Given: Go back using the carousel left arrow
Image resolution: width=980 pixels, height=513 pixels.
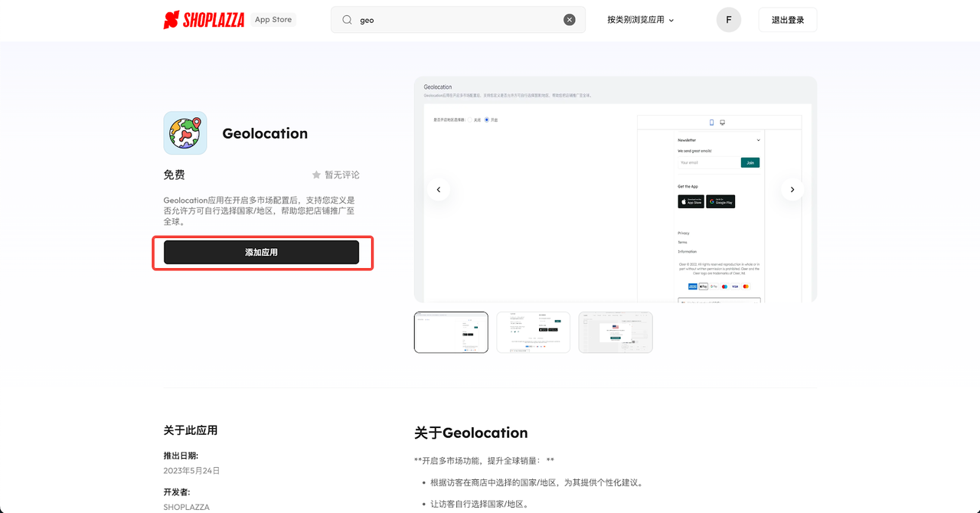Looking at the screenshot, I should [438, 189].
